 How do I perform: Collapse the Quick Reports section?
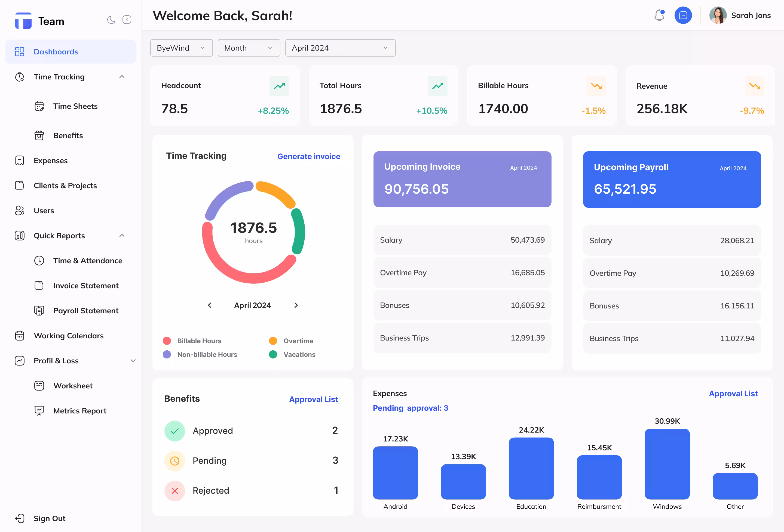pyautogui.click(x=122, y=236)
